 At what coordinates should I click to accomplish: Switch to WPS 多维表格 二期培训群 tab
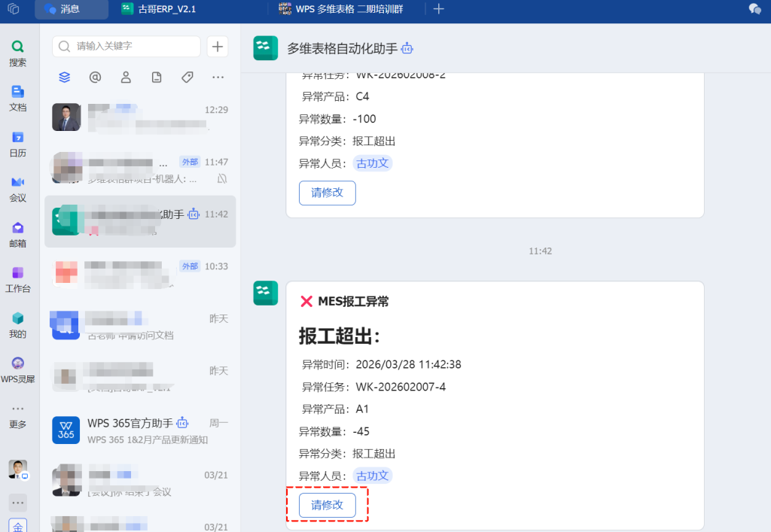point(341,9)
